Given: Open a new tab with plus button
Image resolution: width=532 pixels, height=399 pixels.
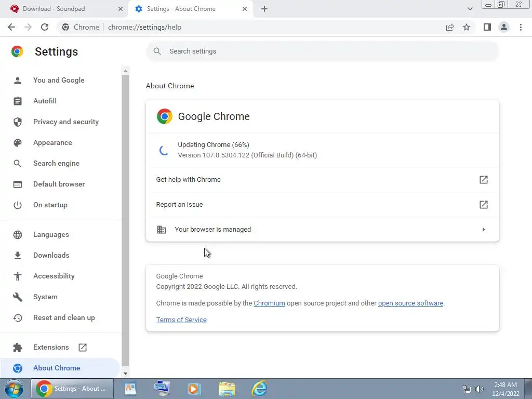Looking at the screenshot, I should tap(264, 9).
